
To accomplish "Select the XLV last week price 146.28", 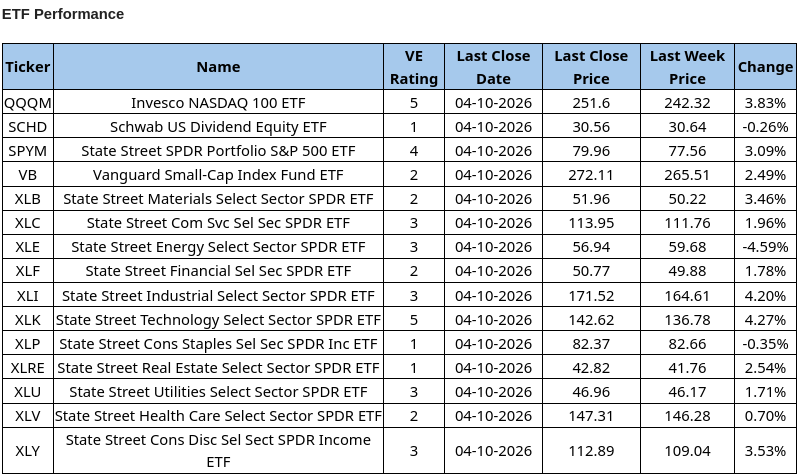I will [687, 416].
